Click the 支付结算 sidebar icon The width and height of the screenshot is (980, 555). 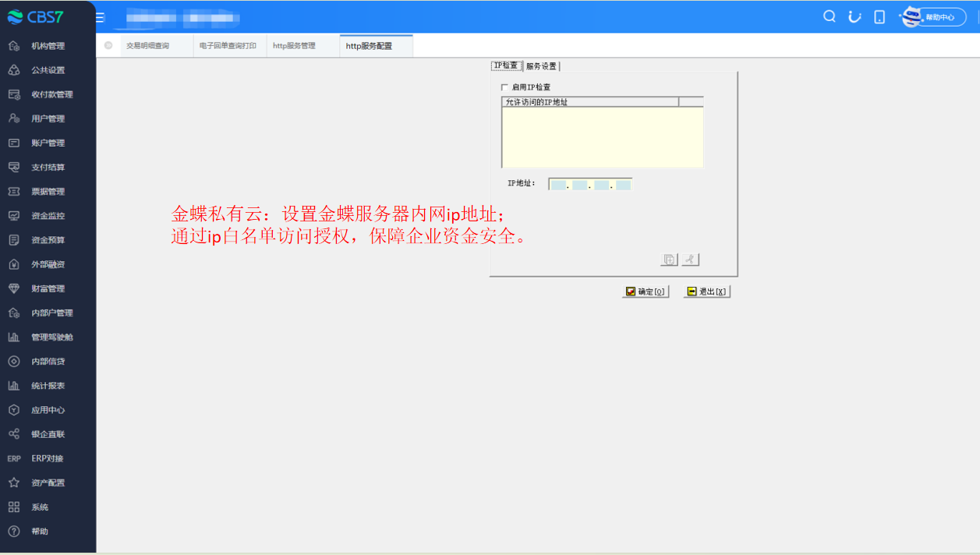pos(14,167)
